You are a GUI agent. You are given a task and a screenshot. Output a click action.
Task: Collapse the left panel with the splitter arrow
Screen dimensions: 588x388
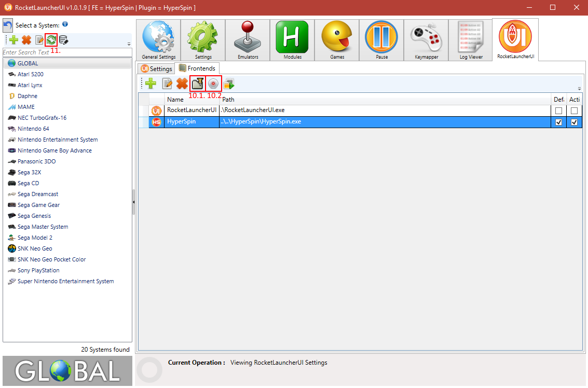click(133, 202)
